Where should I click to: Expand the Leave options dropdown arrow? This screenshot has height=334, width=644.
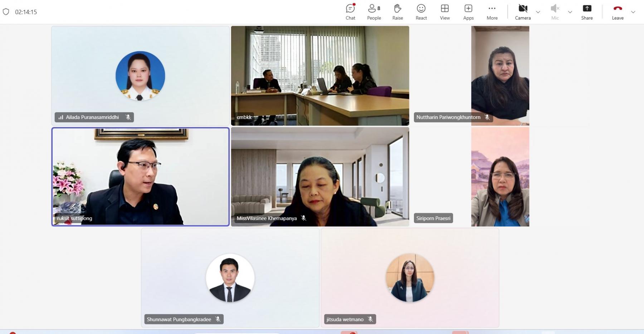(x=633, y=12)
